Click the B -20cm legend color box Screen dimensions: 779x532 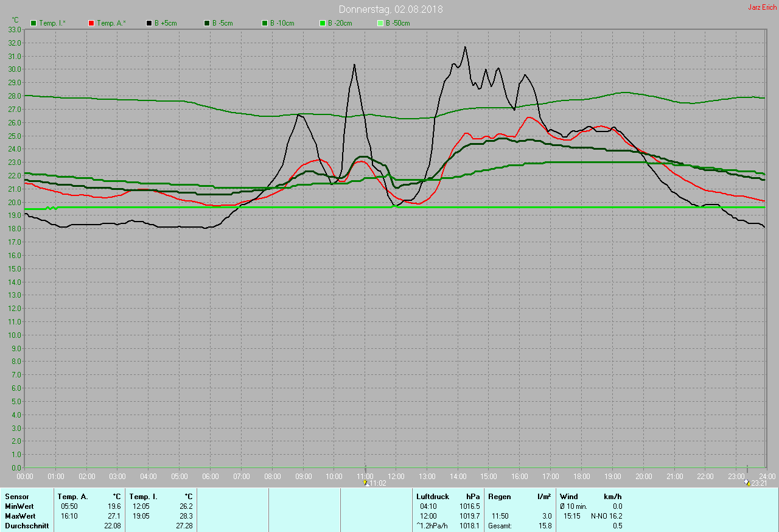[x=323, y=23]
